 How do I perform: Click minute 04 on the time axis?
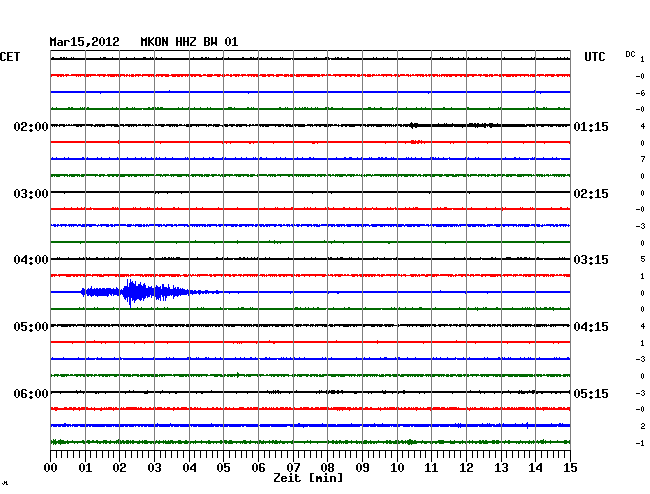189,468
